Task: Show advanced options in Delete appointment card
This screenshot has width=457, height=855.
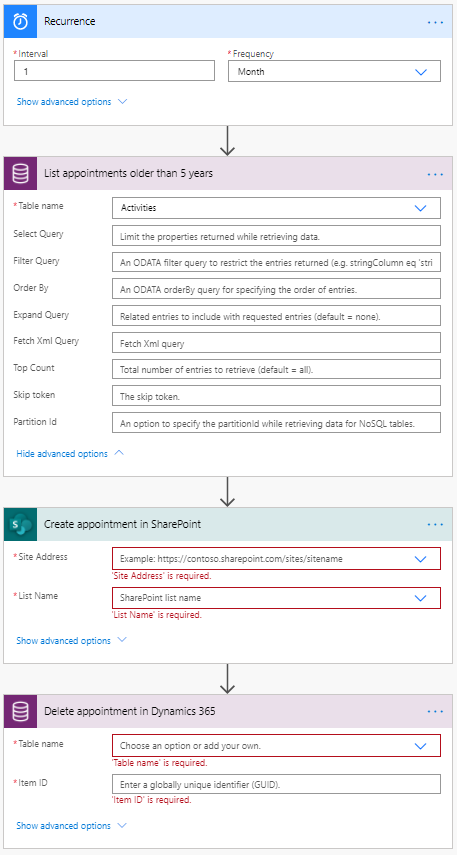Action: (71, 826)
